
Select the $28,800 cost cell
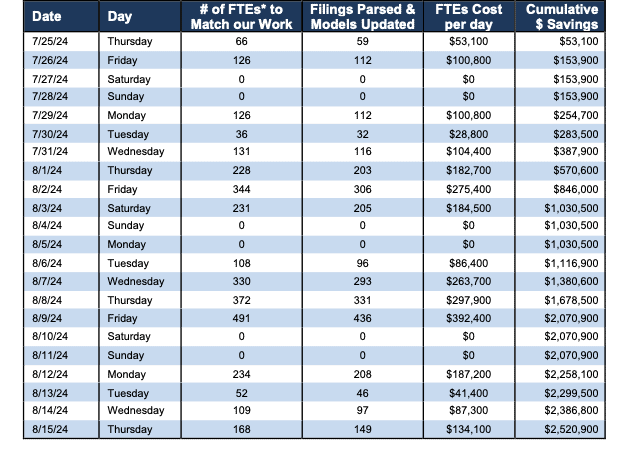click(468, 134)
